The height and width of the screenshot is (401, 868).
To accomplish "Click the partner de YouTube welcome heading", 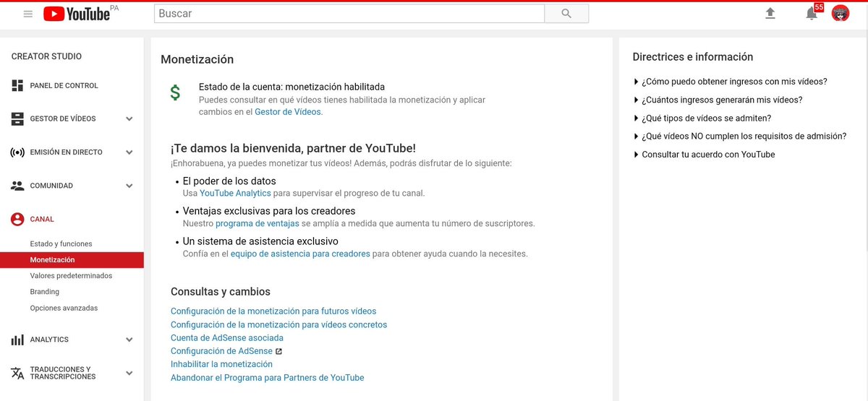I will pyautogui.click(x=293, y=148).
